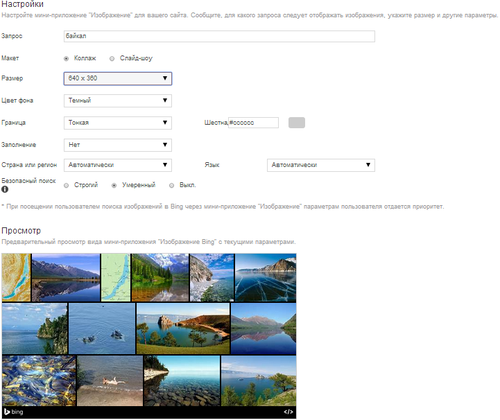
Task: Open the green hillside lake view thumbnail
Action: (x=259, y=381)
